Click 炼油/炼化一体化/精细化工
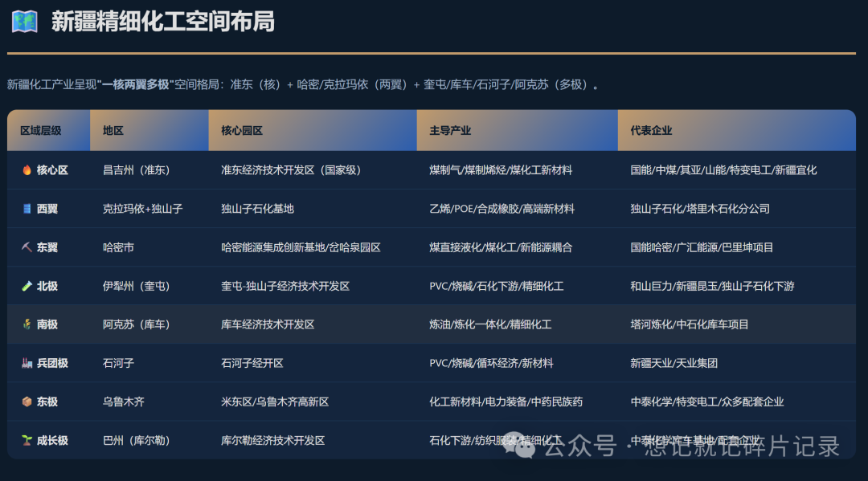 point(490,324)
